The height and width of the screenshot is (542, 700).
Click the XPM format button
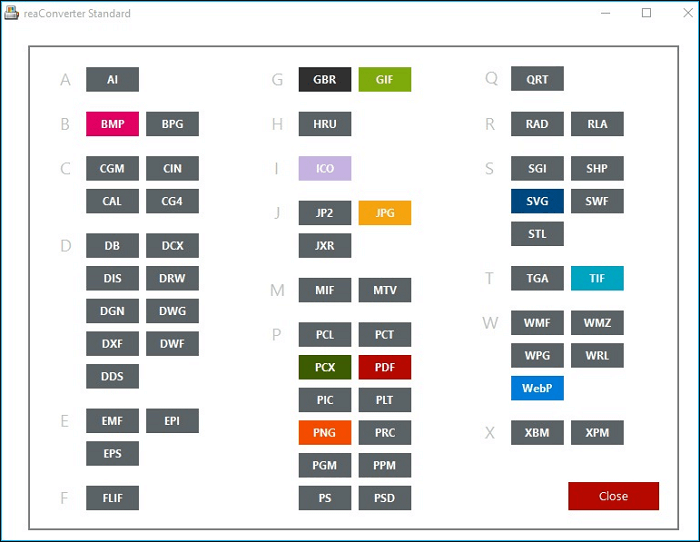(597, 433)
